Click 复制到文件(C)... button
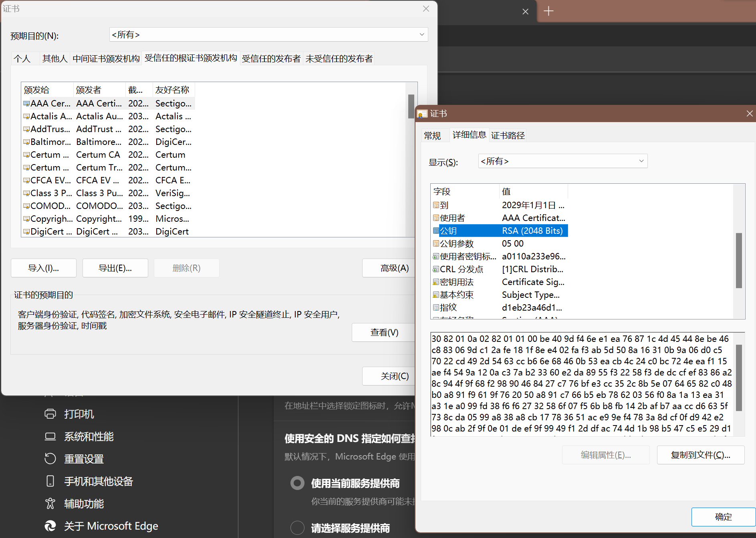This screenshot has width=756, height=538. pos(700,455)
